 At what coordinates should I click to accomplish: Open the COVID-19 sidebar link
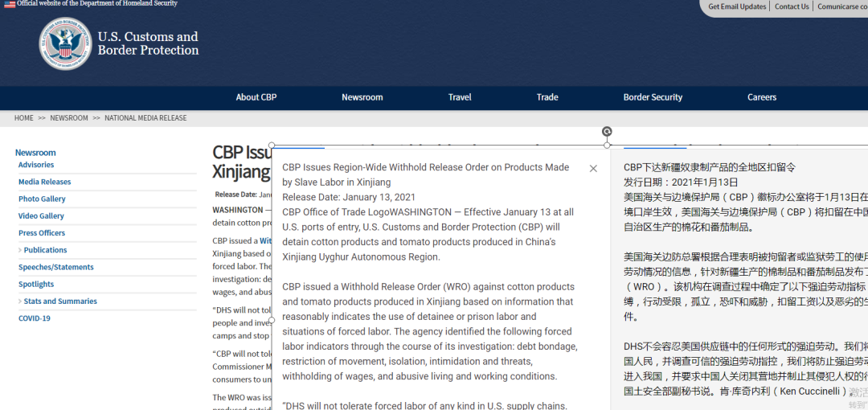tap(35, 318)
